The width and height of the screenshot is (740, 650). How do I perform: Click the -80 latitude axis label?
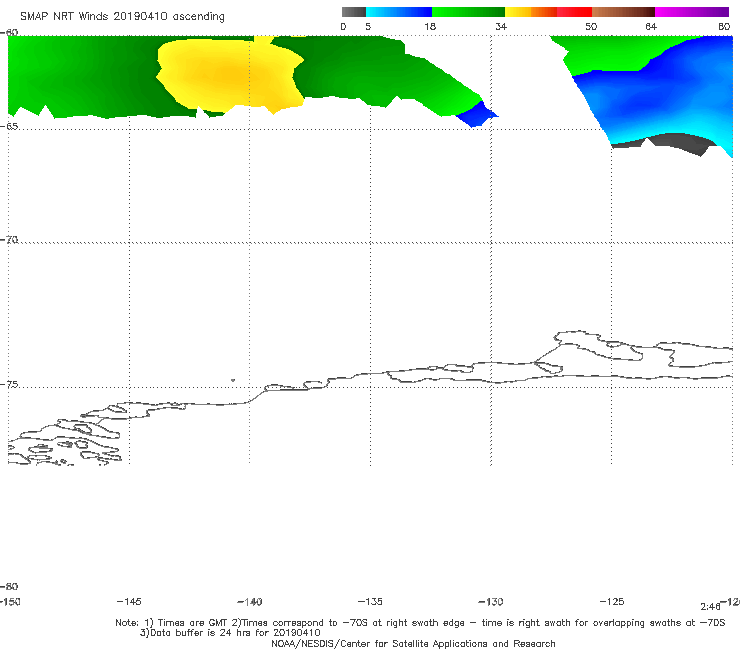click(x=9, y=587)
